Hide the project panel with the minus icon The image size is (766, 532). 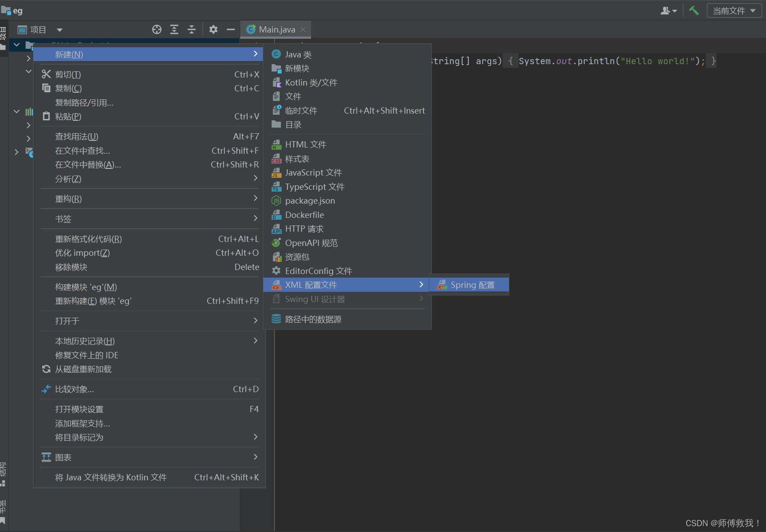(231, 29)
